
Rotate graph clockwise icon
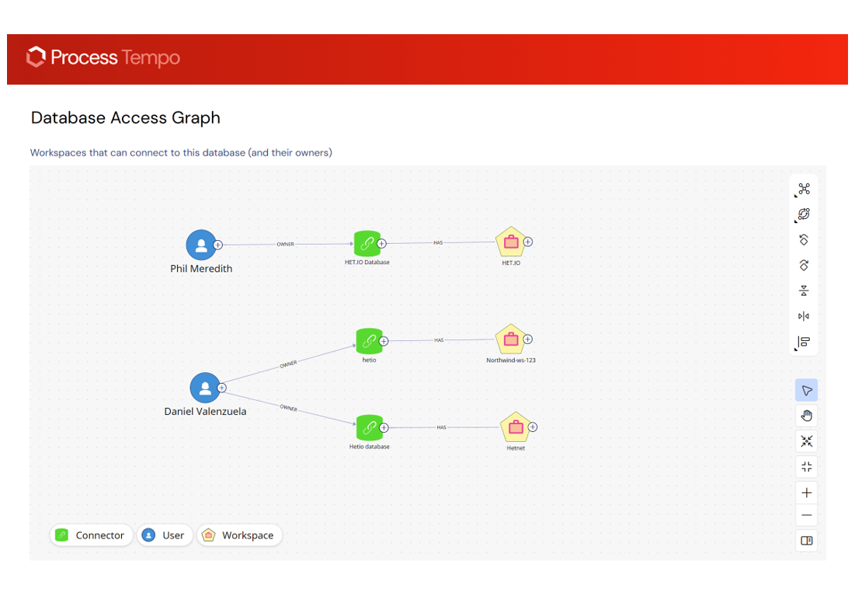(804, 265)
